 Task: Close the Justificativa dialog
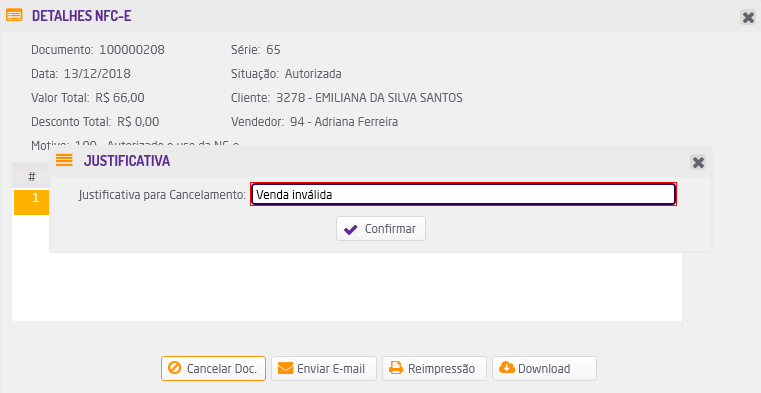click(x=698, y=162)
